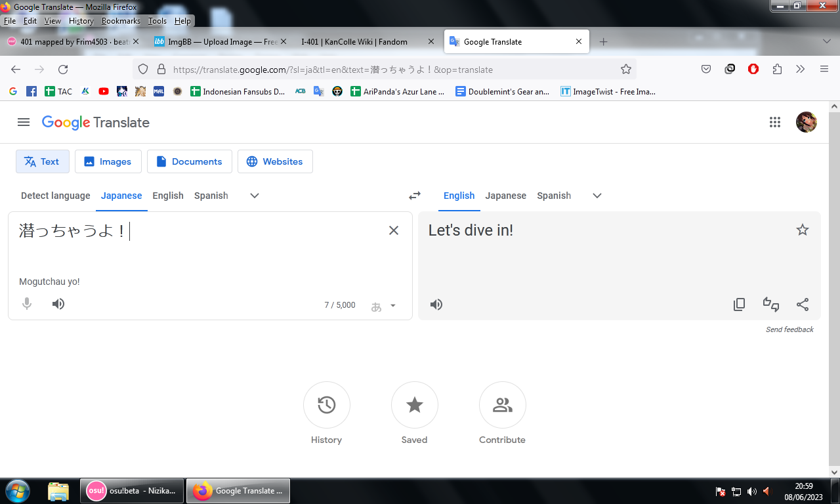Switch to Images translation mode
The width and height of the screenshot is (840, 504).
108,161
